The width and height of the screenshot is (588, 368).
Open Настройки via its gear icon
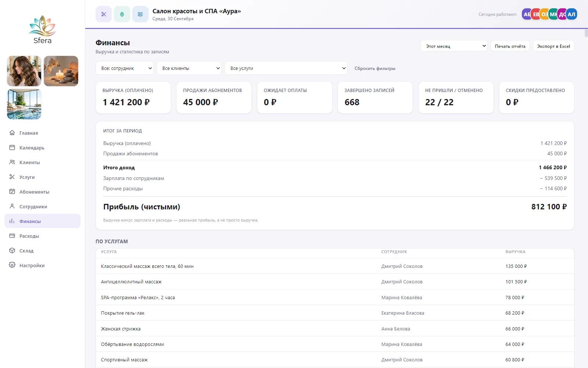point(12,265)
